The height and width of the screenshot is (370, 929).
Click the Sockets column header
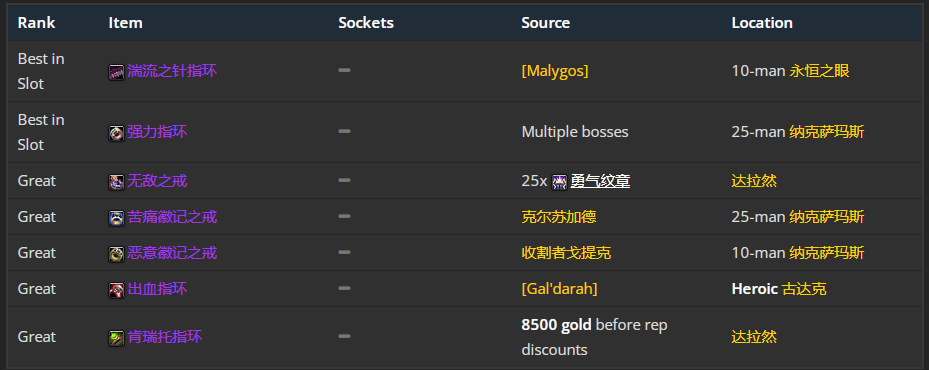coord(366,23)
